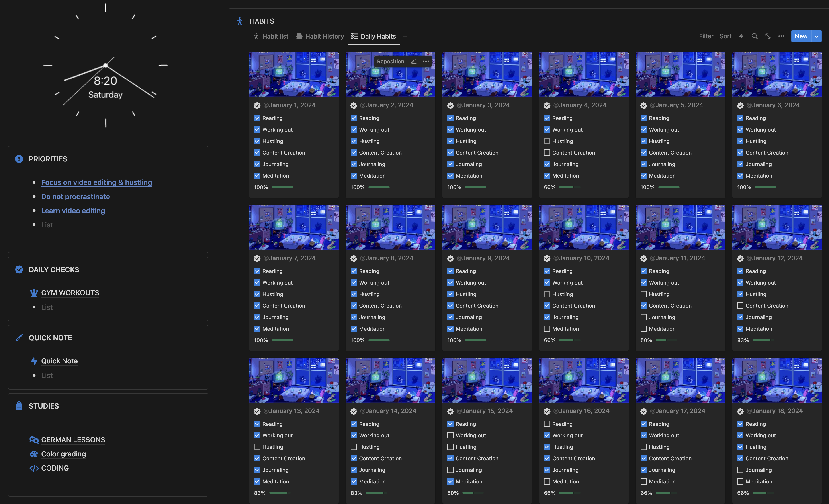The height and width of the screenshot is (504, 829).
Task: Switch to the Habit History tab
Action: coord(320,36)
